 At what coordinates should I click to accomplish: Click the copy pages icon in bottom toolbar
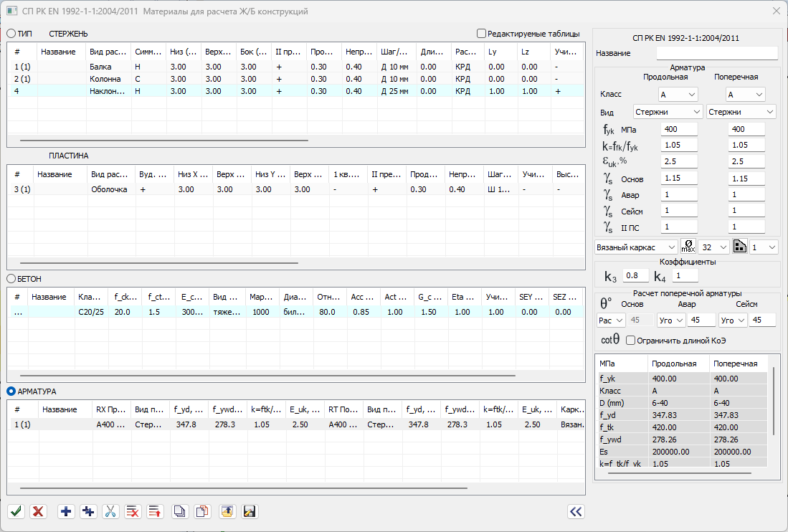(x=180, y=511)
